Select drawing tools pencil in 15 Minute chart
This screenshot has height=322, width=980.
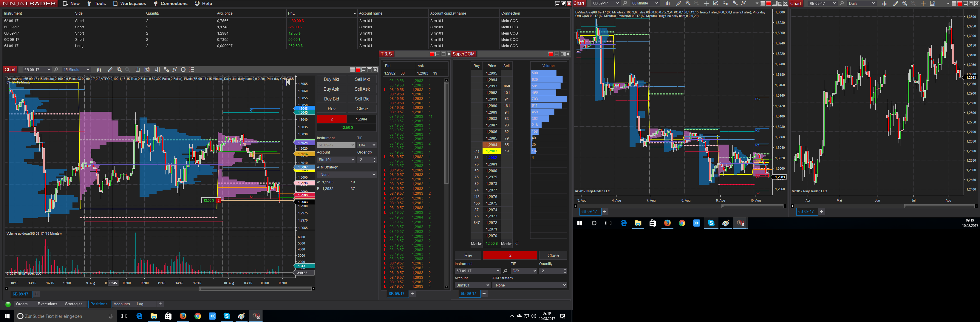tap(110, 69)
